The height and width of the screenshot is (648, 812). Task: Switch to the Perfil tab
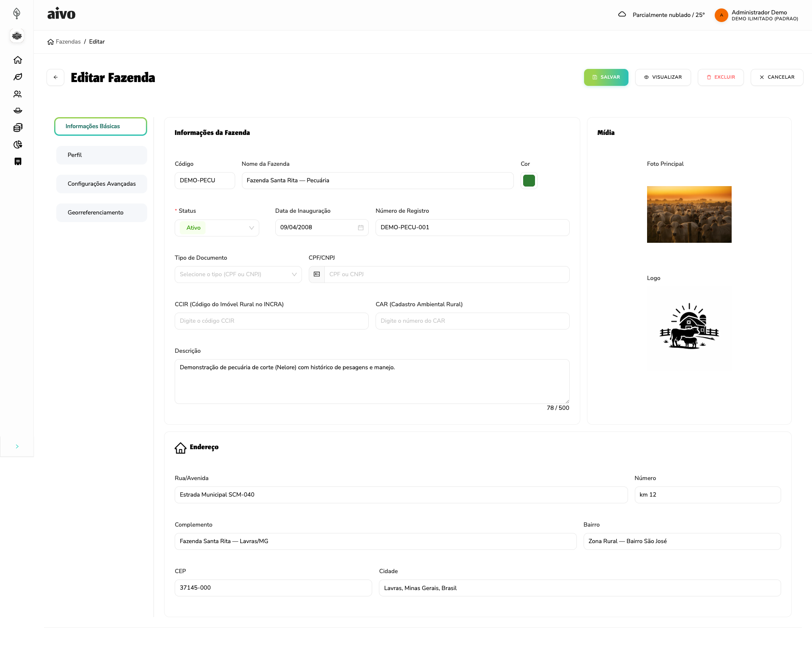[101, 155]
